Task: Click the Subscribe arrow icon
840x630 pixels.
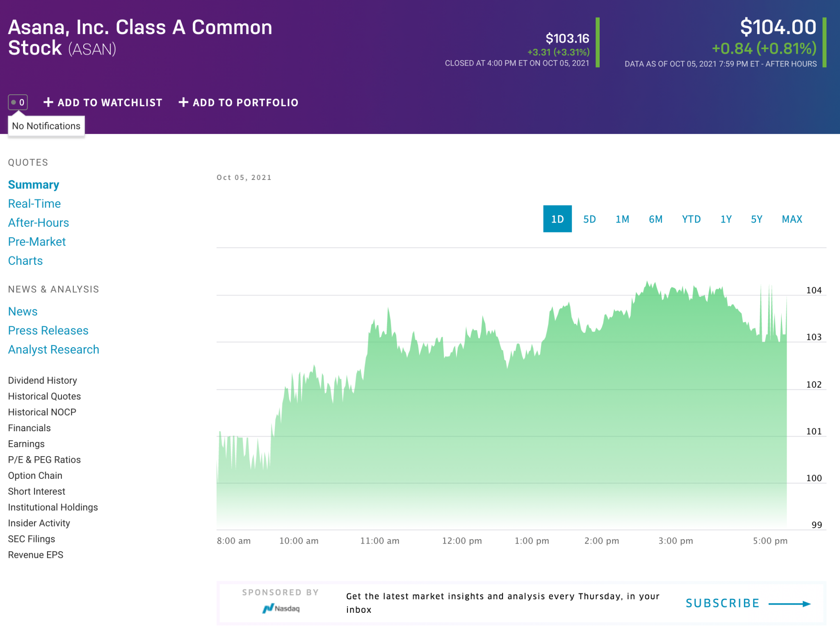Action: 790,604
